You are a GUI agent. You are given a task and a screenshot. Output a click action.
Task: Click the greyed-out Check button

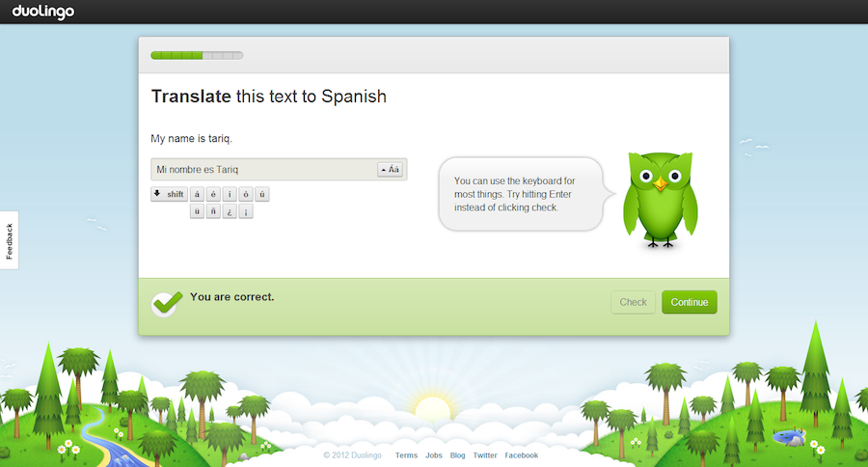[633, 302]
